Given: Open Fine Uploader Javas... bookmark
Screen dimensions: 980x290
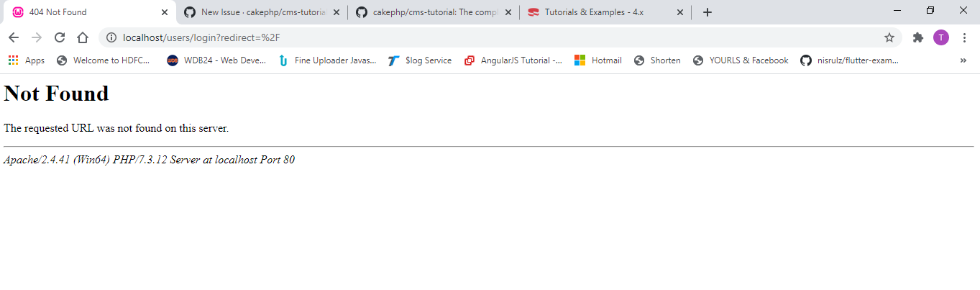Looking at the screenshot, I should (327, 60).
